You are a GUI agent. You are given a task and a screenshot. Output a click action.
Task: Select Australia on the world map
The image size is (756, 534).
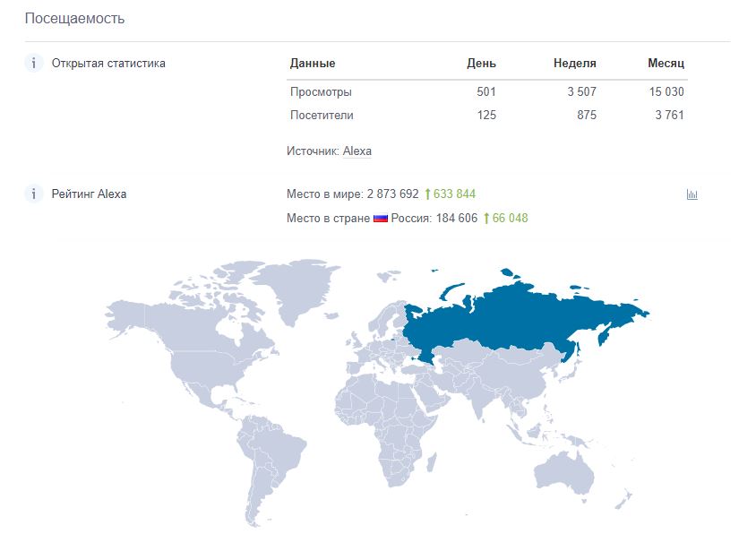pyautogui.click(x=564, y=473)
